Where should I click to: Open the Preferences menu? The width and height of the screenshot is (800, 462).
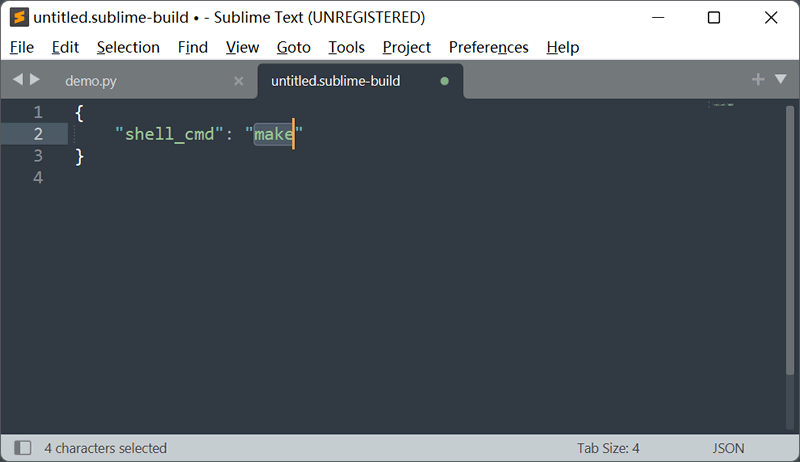pyautogui.click(x=488, y=47)
